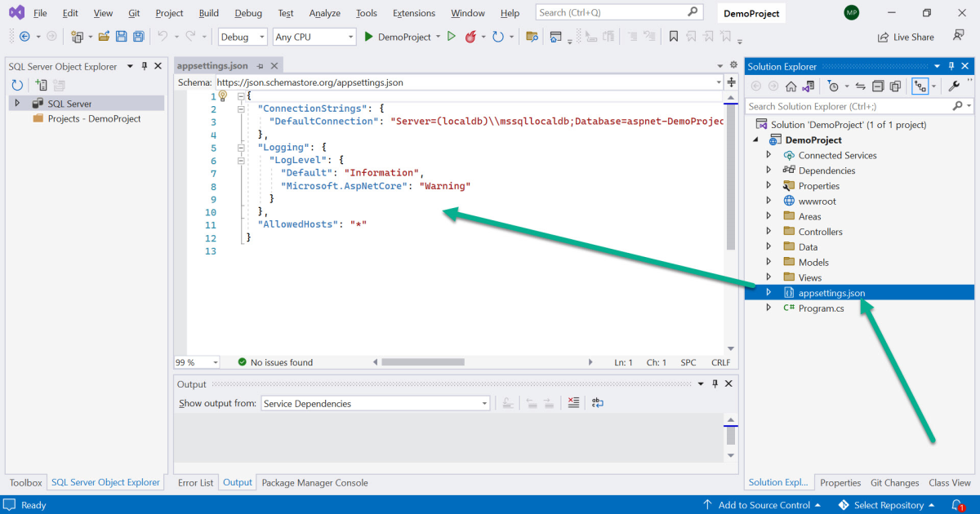This screenshot has width=980, height=514.
Task: Click the Open File folder icon
Action: tap(104, 37)
